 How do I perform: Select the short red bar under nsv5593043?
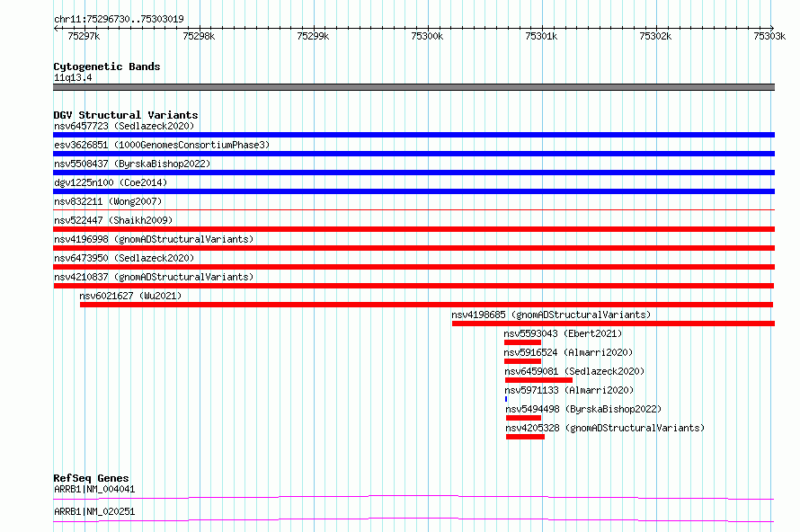pyautogui.click(x=522, y=342)
